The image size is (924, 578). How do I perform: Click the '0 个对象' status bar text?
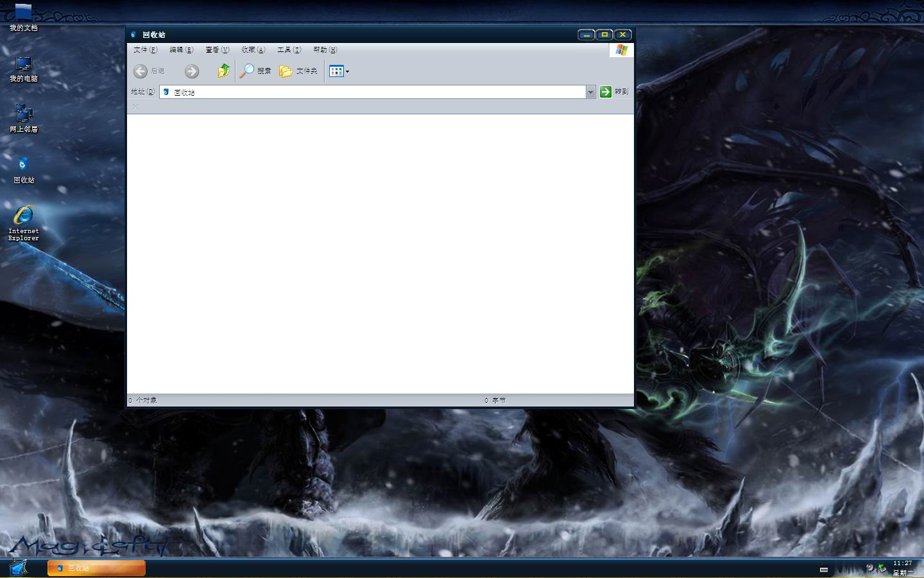(x=142, y=400)
